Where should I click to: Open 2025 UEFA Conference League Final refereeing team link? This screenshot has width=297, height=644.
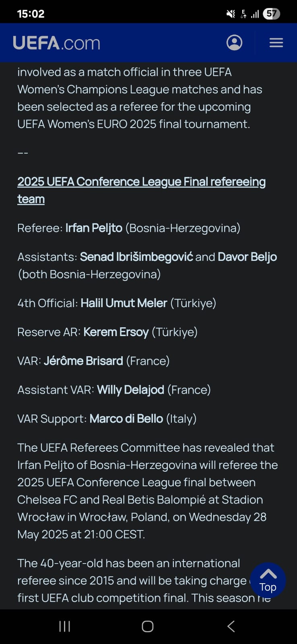(141, 190)
